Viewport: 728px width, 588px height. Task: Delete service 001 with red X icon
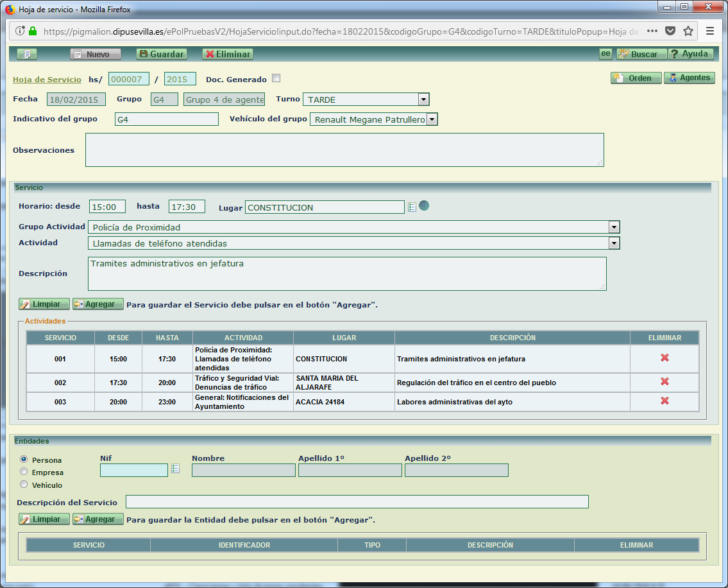point(665,358)
